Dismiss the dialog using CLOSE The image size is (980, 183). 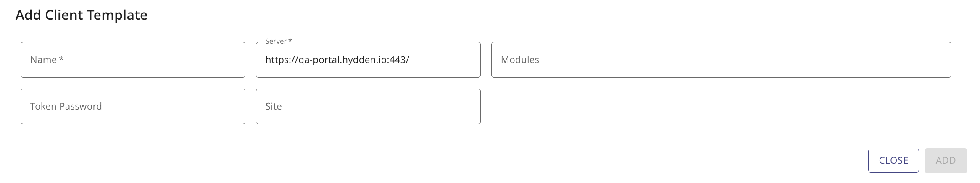tap(893, 160)
